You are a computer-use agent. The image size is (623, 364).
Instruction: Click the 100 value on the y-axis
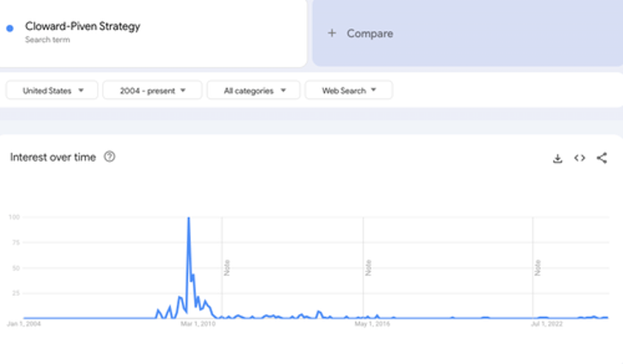[14, 217]
